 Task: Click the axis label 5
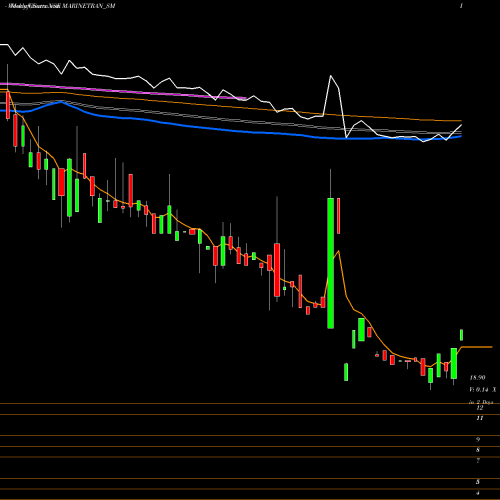pos(478,482)
